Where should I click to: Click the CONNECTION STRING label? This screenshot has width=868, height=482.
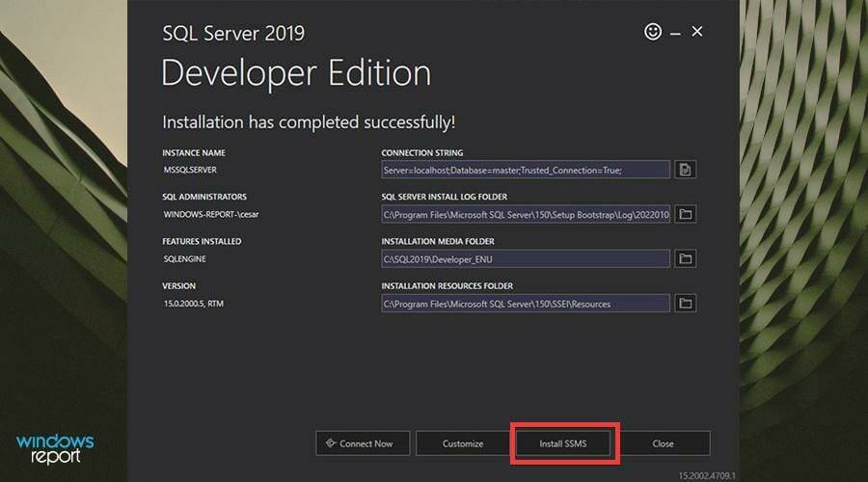coord(422,152)
